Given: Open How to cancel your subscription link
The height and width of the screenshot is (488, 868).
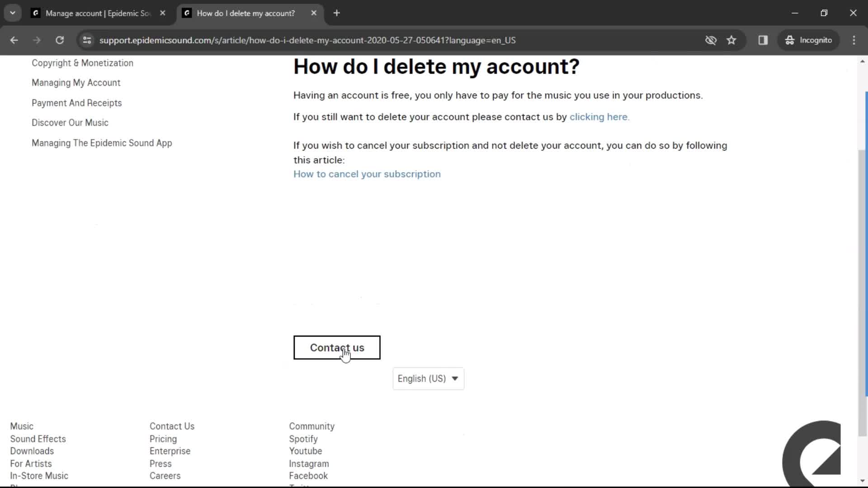Looking at the screenshot, I should click(x=367, y=174).
